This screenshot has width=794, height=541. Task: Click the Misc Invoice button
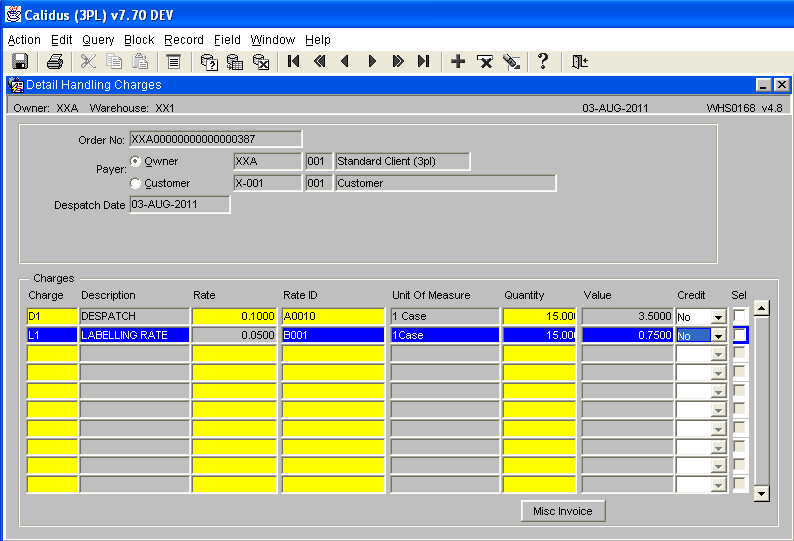click(x=563, y=511)
